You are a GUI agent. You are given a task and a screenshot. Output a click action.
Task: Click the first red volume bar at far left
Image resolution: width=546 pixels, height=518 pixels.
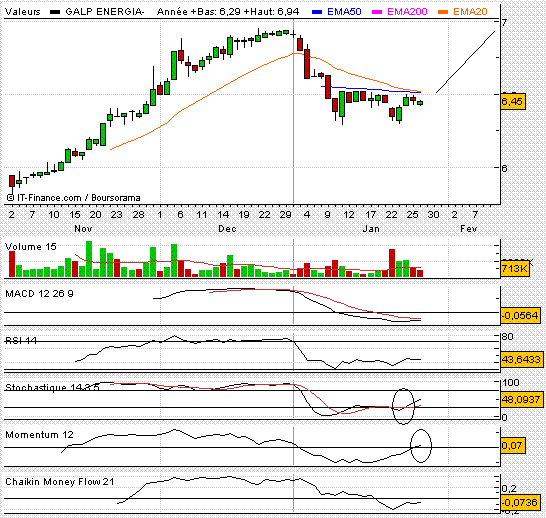tap(12, 264)
